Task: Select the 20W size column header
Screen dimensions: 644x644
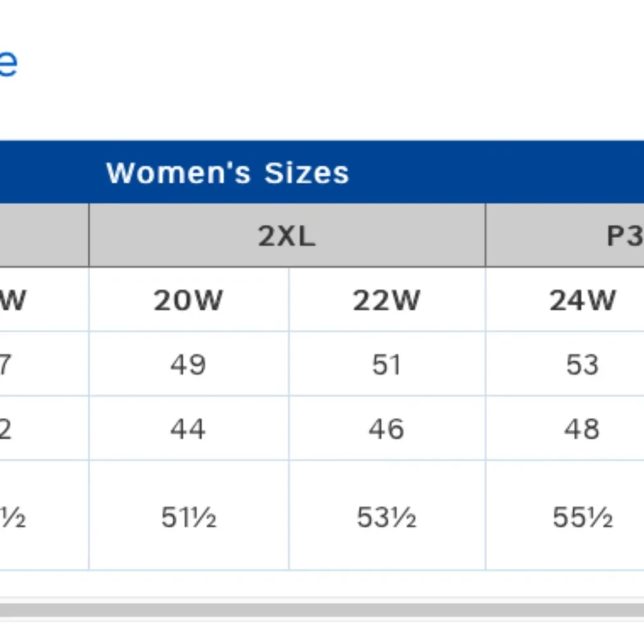Action: [x=189, y=300]
